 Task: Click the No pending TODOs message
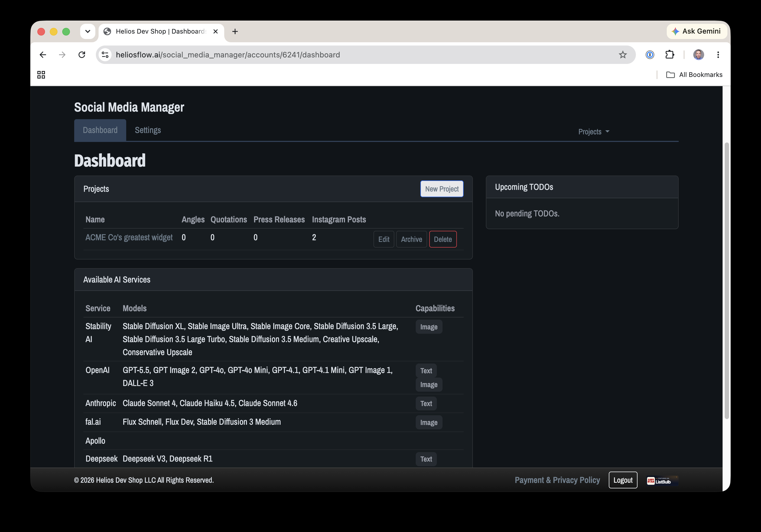[x=527, y=213]
